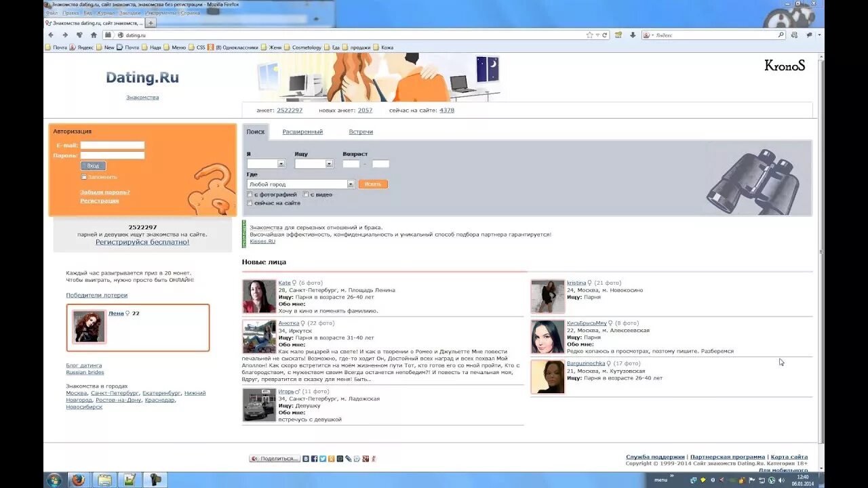Open the Регистрация link

point(99,201)
